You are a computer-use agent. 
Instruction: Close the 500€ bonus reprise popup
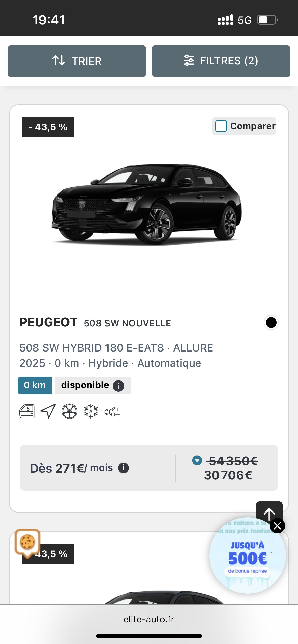point(277,526)
